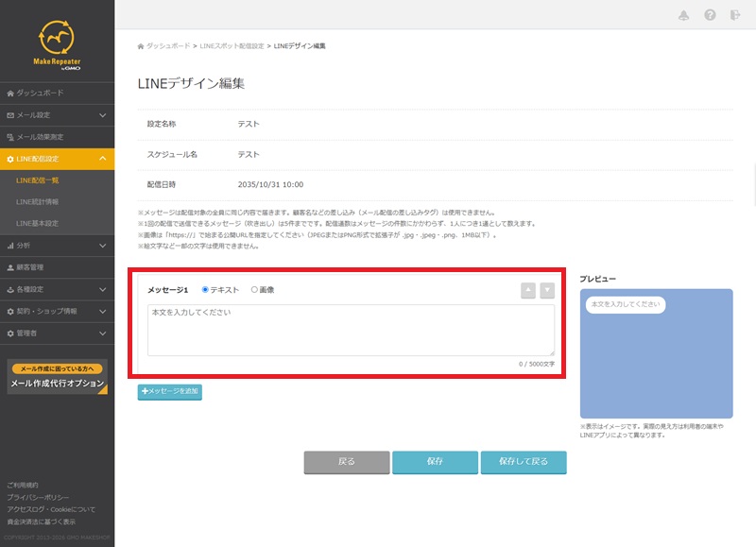Open the ダッシュボード breadcrumb link
This screenshot has height=547, width=756.
coord(168,45)
